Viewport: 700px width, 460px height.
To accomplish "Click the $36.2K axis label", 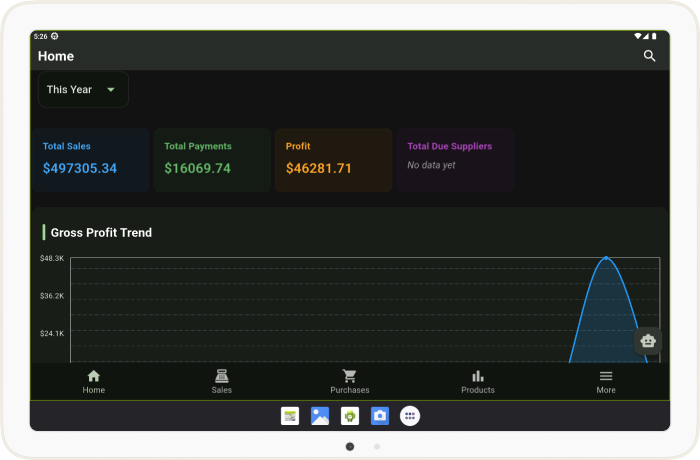I will tap(52, 296).
